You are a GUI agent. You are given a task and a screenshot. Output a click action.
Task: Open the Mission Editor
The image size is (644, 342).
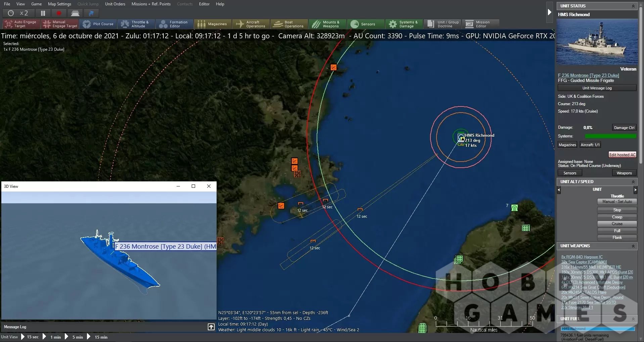(x=481, y=24)
